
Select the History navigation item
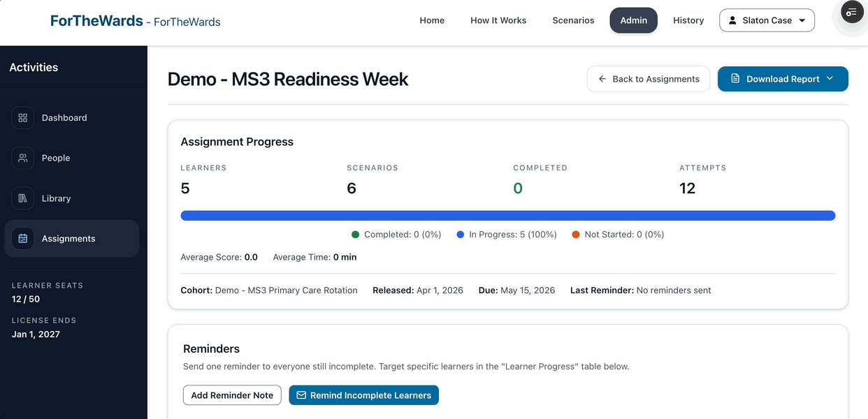688,20
